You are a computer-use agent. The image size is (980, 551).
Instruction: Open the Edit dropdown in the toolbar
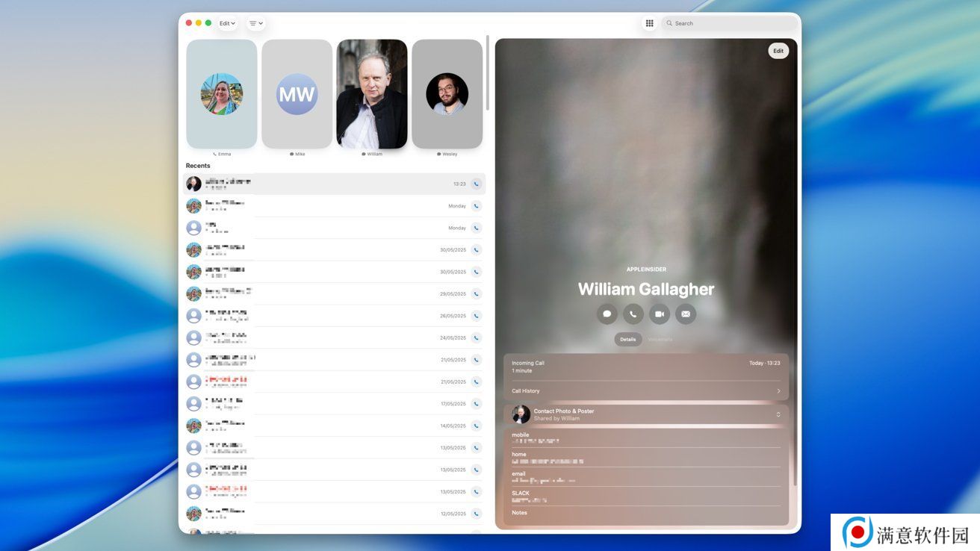point(227,23)
